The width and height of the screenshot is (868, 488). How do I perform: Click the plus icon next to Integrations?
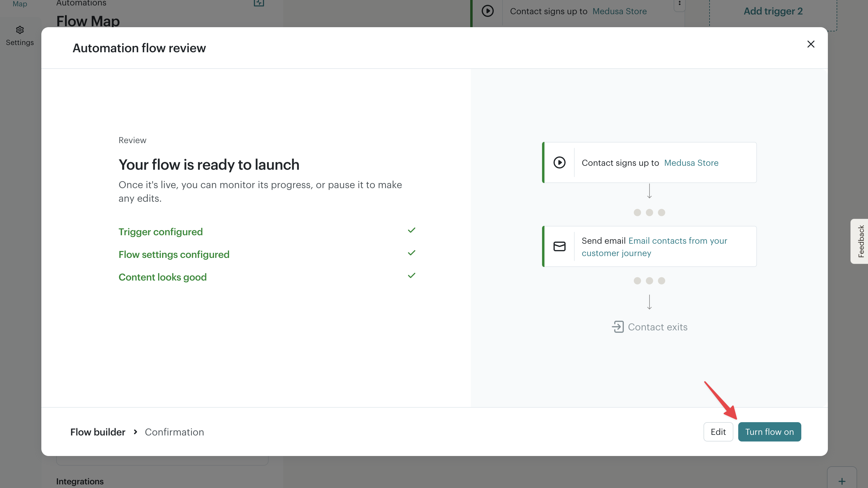coord(842,481)
